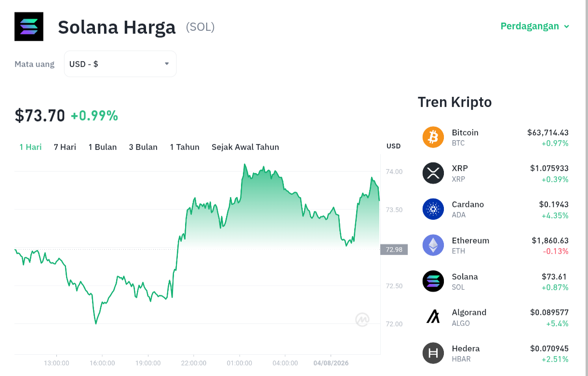
Task: Choose the 1 Tahun time range
Action: pos(185,147)
